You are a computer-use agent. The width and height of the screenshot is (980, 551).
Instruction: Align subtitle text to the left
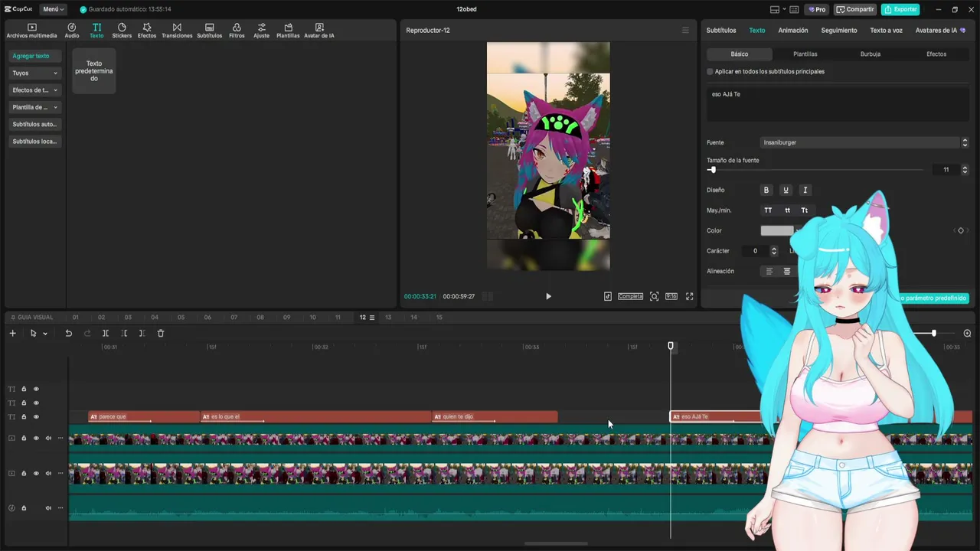[x=769, y=271]
